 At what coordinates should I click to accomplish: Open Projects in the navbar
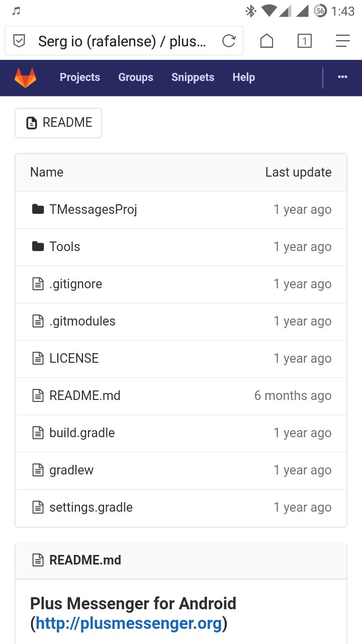pos(80,77)
